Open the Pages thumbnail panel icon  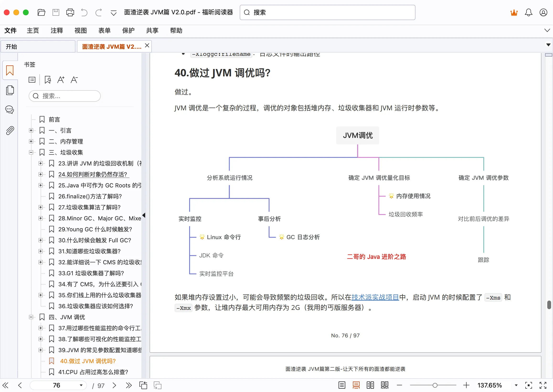[x=10, y=90]
